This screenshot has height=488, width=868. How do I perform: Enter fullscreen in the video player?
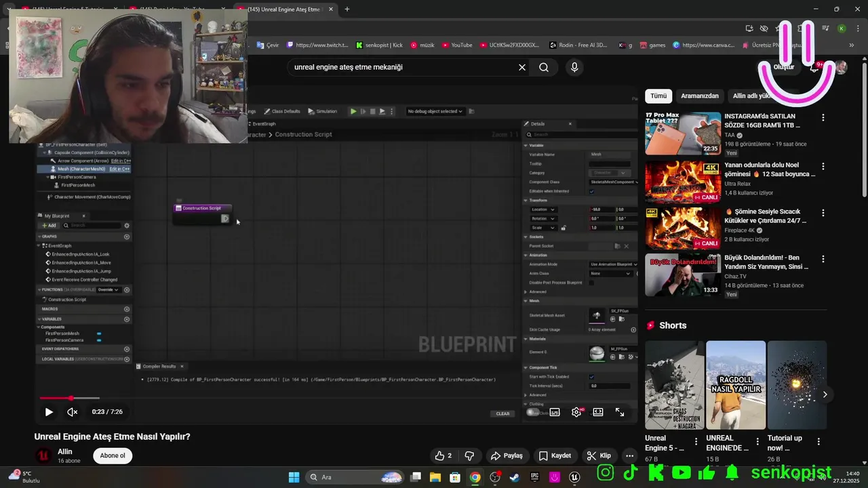(x=620, y=411)
